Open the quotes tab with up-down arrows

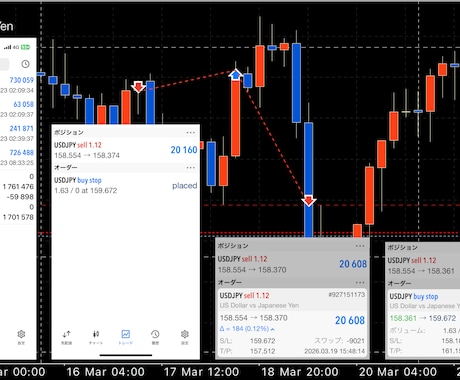pos(66,337)
